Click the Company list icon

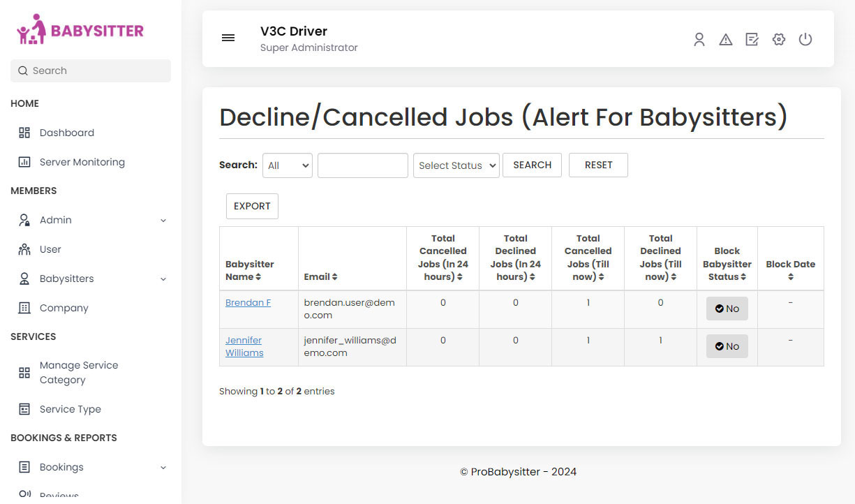tap(25, 307)
